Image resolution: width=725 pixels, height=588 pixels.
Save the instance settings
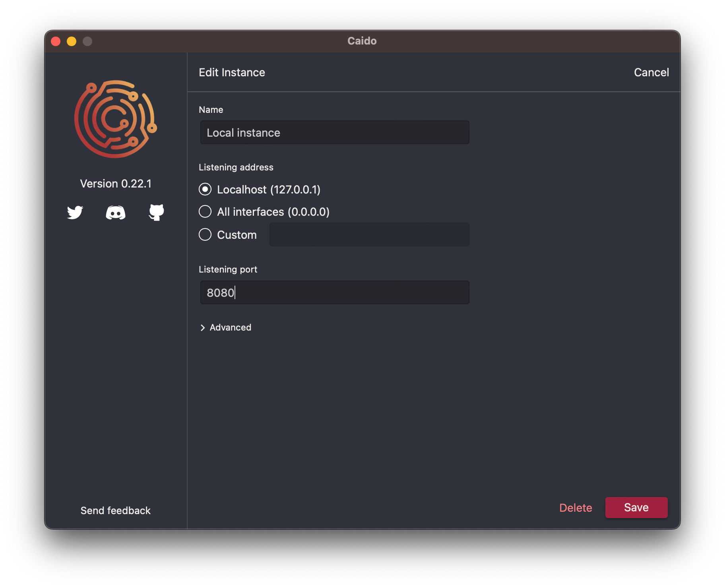pyautogui.click(x=636, y=507)
